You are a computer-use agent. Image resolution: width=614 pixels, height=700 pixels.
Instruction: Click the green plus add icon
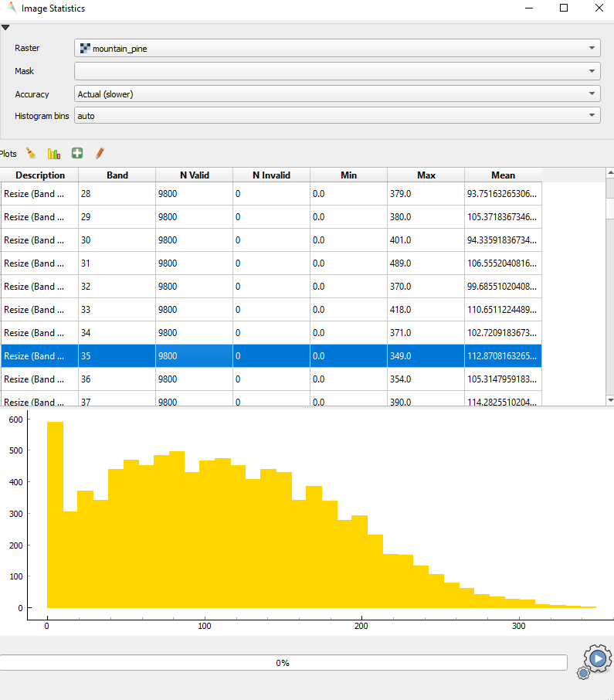(76, 154)
